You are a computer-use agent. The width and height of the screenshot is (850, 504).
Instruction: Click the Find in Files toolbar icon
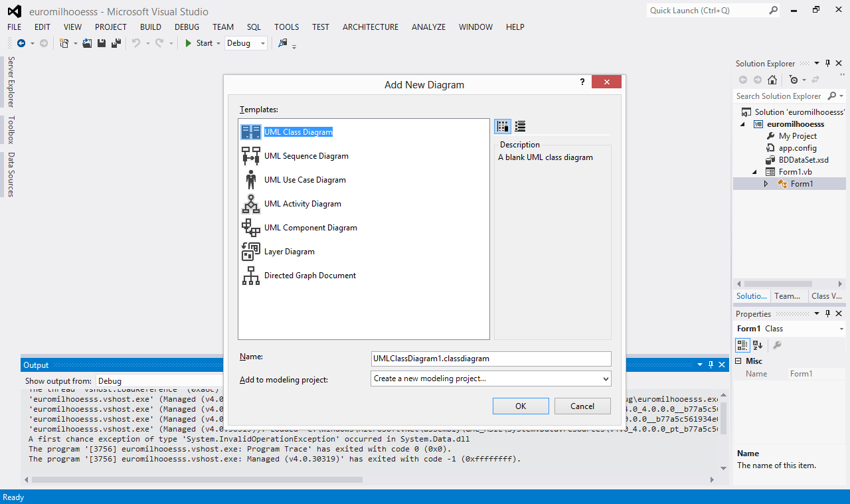283,43
